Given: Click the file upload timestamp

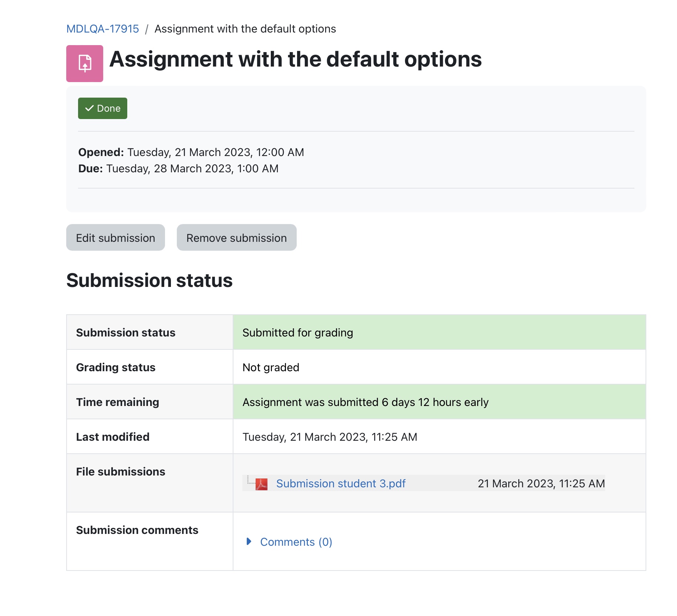Looking at the screenshot, I should pyautogui.click(x=541, y=484).
